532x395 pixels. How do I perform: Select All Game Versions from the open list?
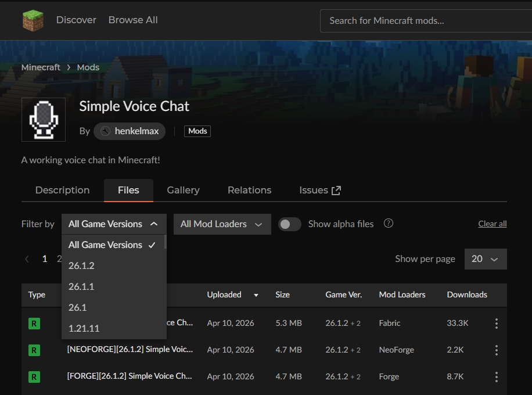point(106,245)
